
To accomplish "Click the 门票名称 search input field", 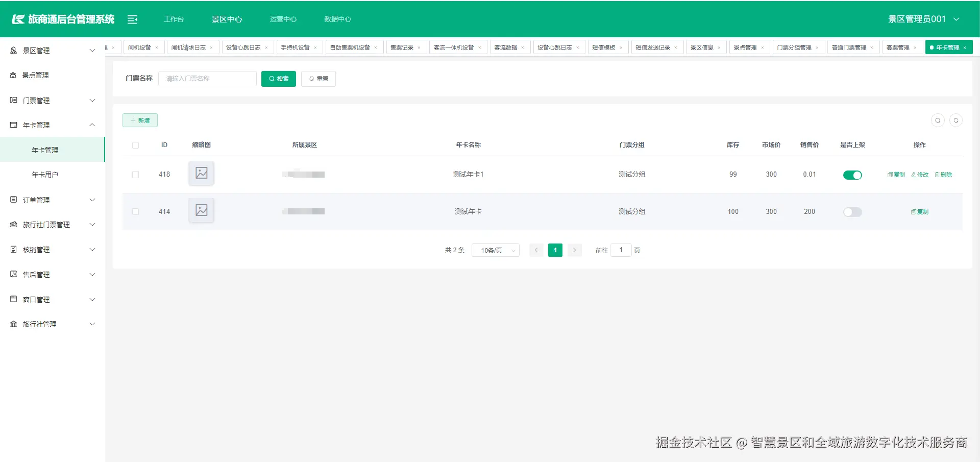I will [207, 78].
